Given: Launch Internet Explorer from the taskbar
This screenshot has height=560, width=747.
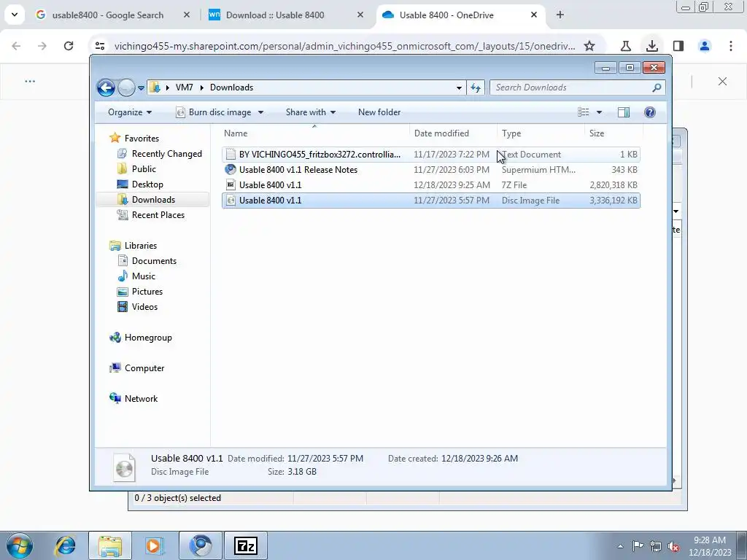Looking at the screenshot, I should (x=65, y=545).
